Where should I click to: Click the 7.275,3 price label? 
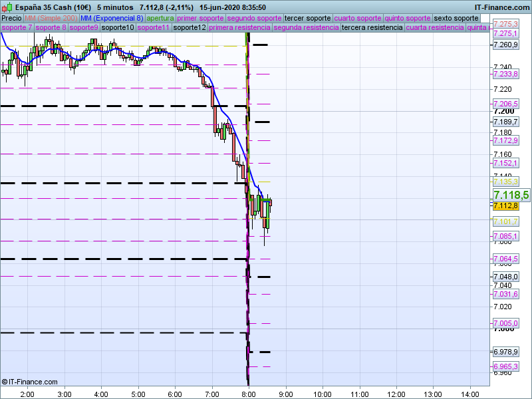pos(505,24)
